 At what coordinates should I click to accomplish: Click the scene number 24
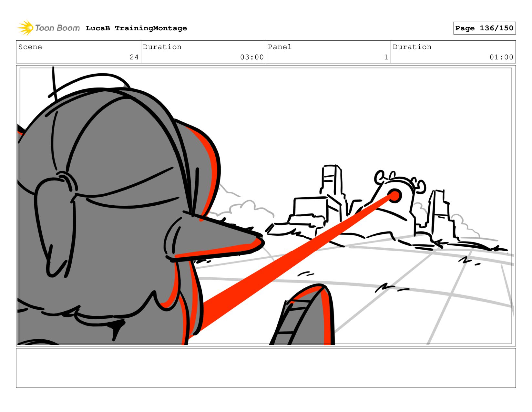134,57
